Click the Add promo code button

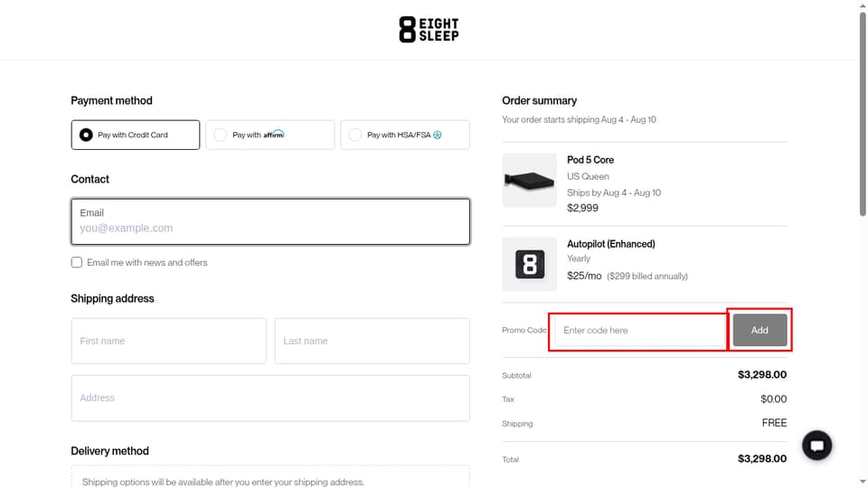tap(760, 331)
